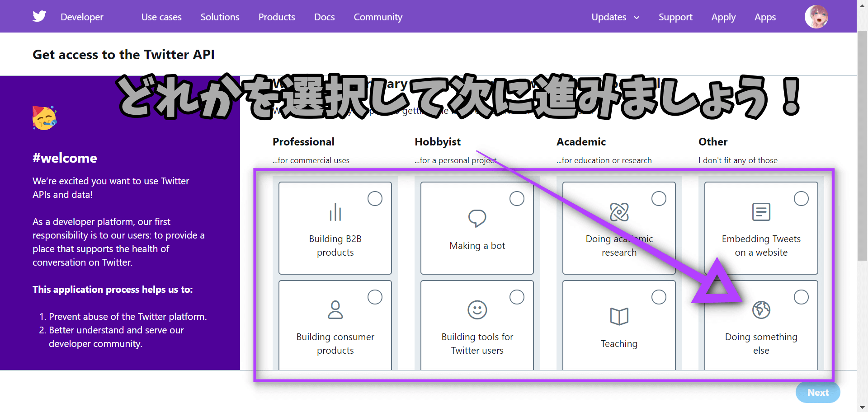Select the Building B2B products radio button
Image resolution: width=868 pixels, height=412 pixels.
point(375,198)
